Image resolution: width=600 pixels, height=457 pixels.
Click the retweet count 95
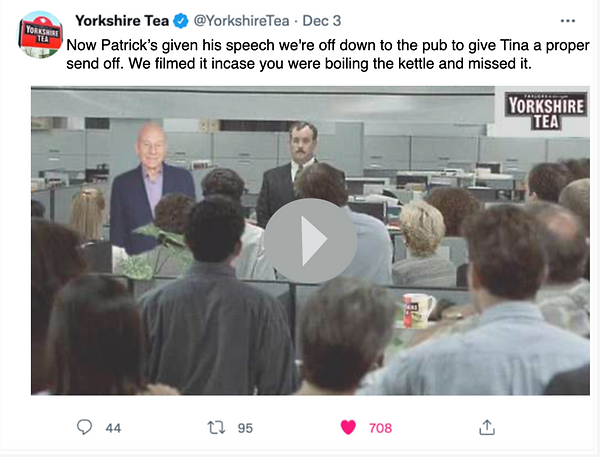[245, 428]
